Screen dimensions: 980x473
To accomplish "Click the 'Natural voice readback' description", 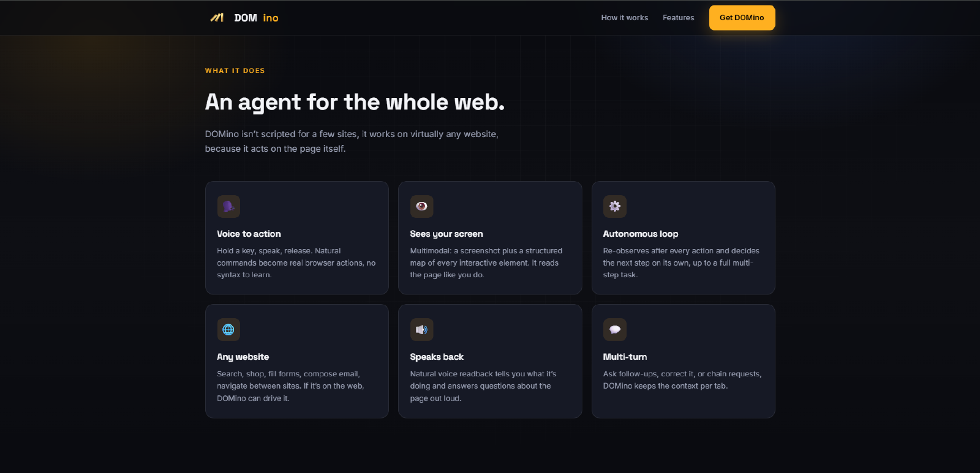I will click(483, 386).
